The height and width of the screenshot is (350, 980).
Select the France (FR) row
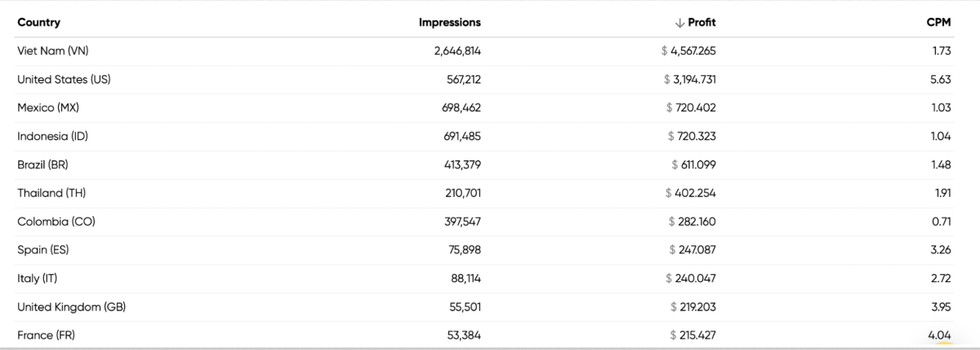pos(46,334)
